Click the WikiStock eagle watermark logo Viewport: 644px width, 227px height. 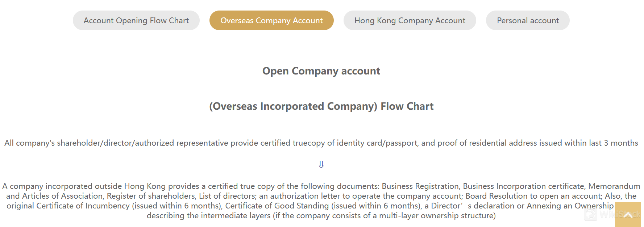tap(590, 215)
